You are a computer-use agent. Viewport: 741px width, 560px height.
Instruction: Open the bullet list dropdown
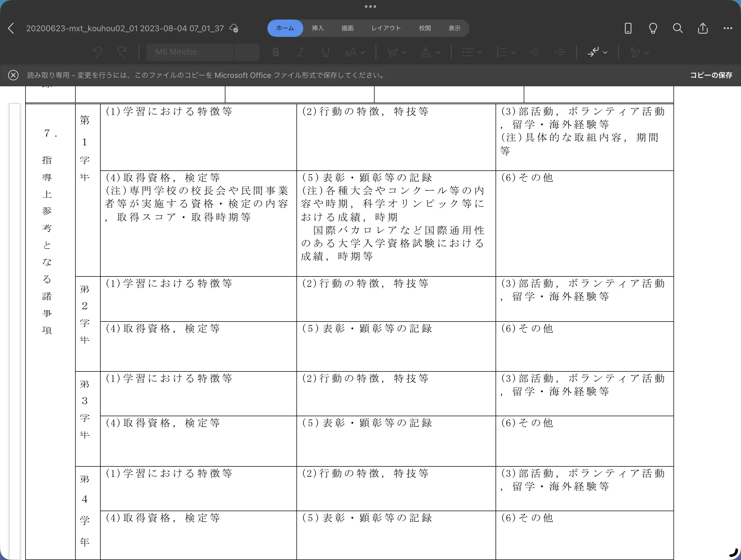click(472, 52)
